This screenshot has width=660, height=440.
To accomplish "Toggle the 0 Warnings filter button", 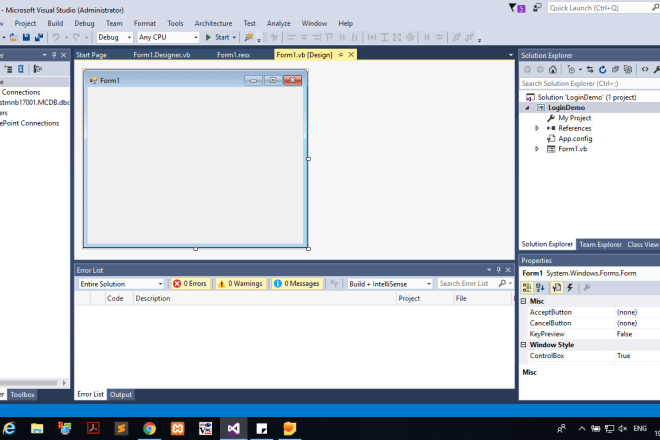I will [x=241, y=284].
